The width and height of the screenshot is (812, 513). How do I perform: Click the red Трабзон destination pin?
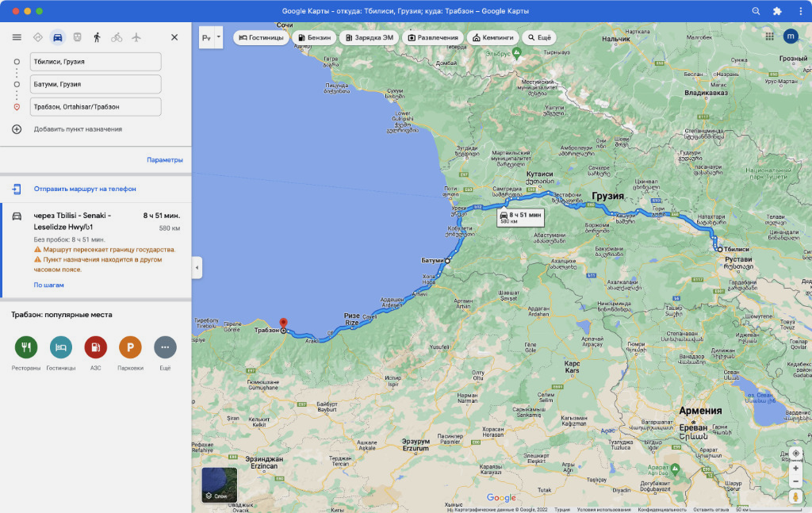[283, 323]
